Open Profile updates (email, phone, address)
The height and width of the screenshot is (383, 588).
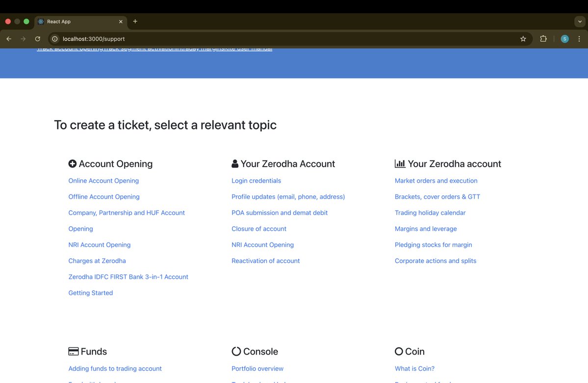click(288, 197)
